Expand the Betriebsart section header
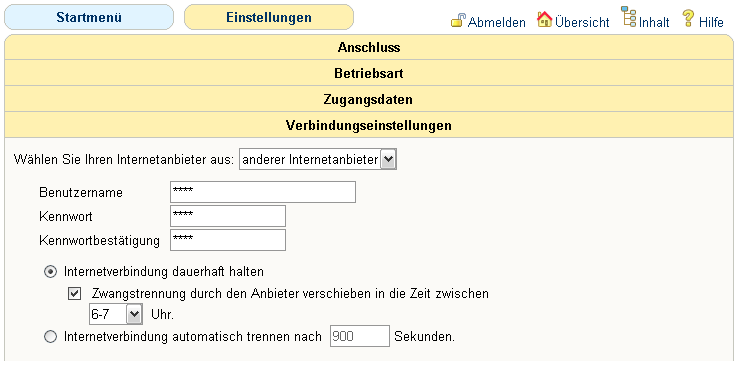 tap(369, 73)
